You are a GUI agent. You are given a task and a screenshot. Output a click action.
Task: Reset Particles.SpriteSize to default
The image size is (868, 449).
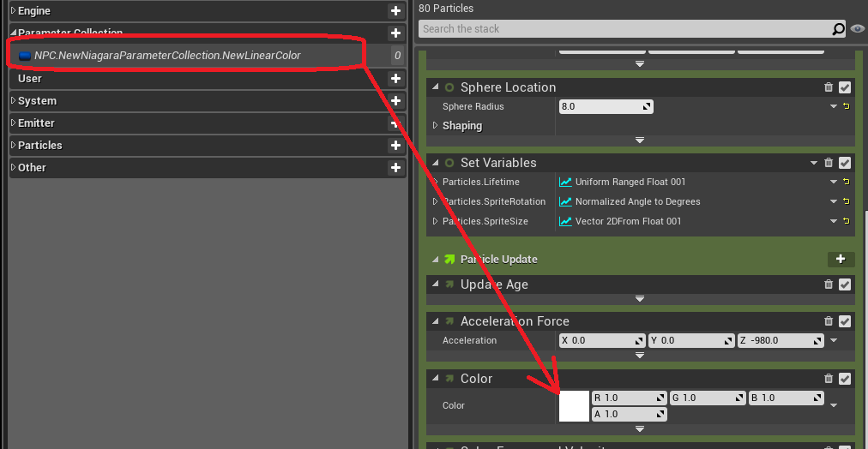pyautogui.click(x=847, y=221)
